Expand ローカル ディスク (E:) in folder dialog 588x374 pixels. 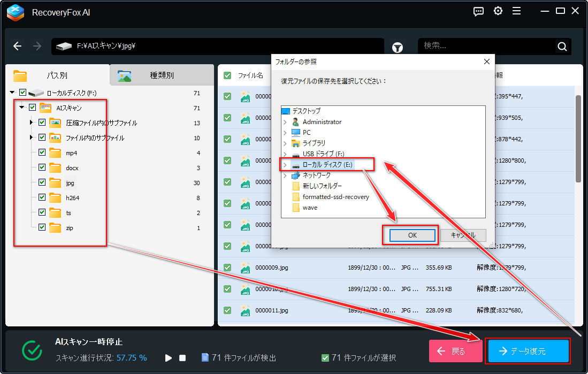point(285,165)
